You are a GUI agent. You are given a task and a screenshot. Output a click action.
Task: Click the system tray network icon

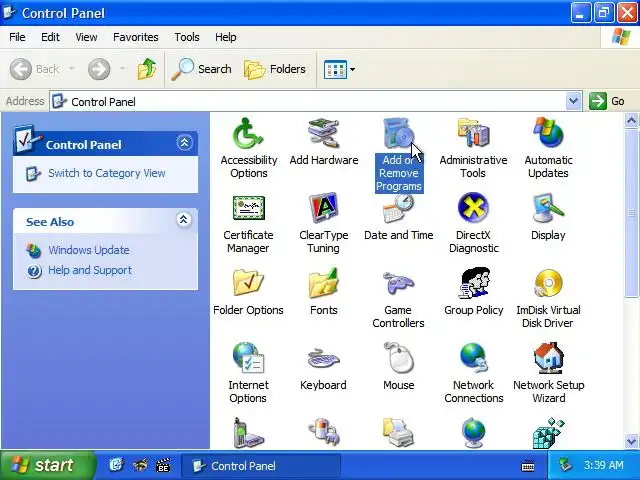point(565,465)
